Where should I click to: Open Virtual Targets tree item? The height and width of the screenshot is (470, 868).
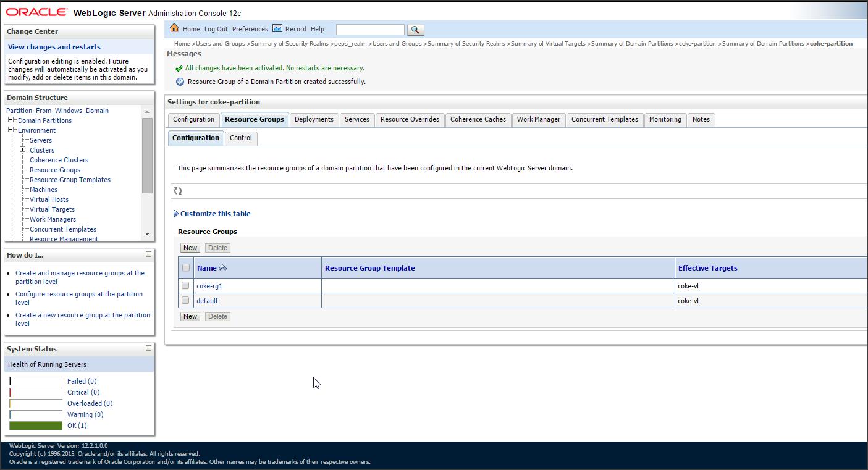pos(53,209)
